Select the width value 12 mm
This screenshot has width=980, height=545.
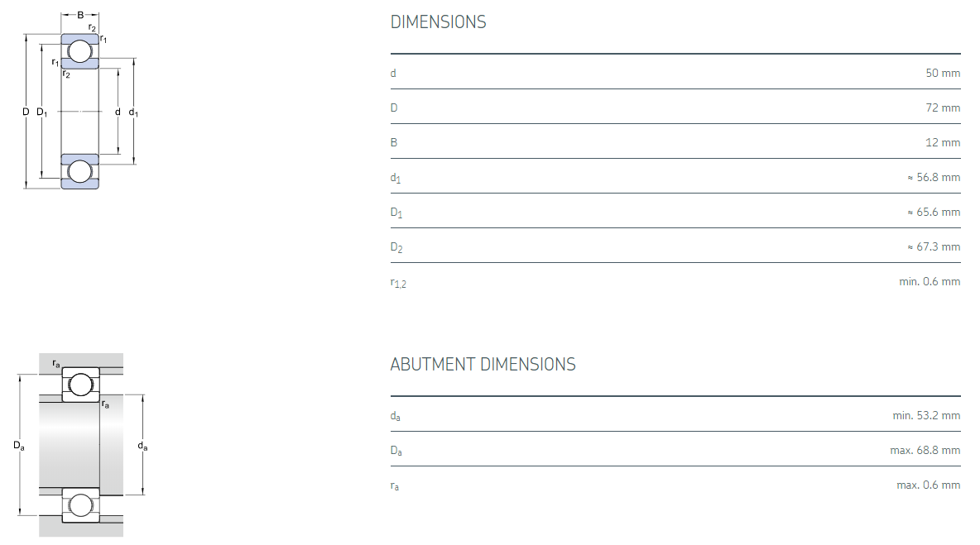(x=943, y=142)
